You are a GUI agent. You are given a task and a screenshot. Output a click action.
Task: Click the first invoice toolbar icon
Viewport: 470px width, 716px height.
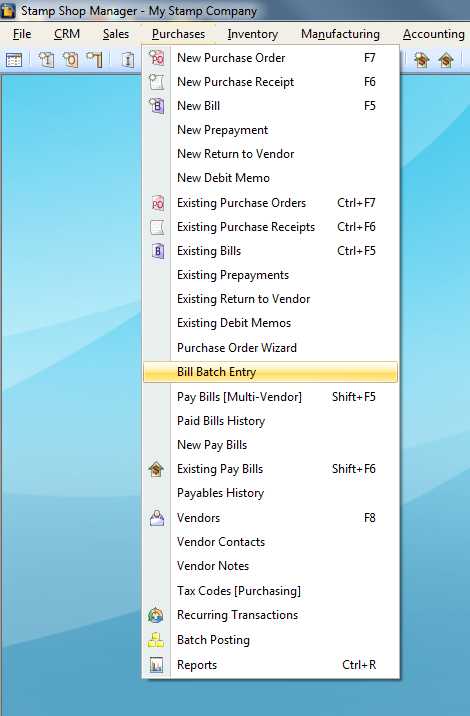coord(47,60)
